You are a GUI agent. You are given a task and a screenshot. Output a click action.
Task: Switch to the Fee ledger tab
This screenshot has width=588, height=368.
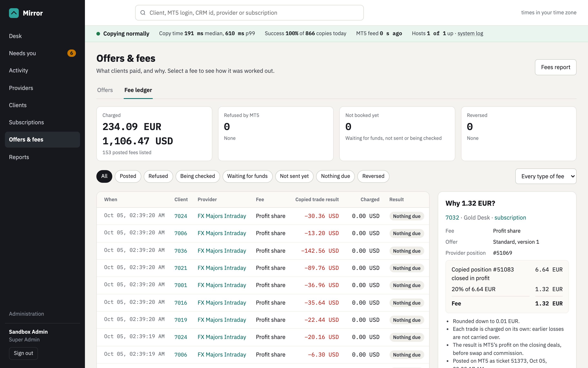point(138,90)
